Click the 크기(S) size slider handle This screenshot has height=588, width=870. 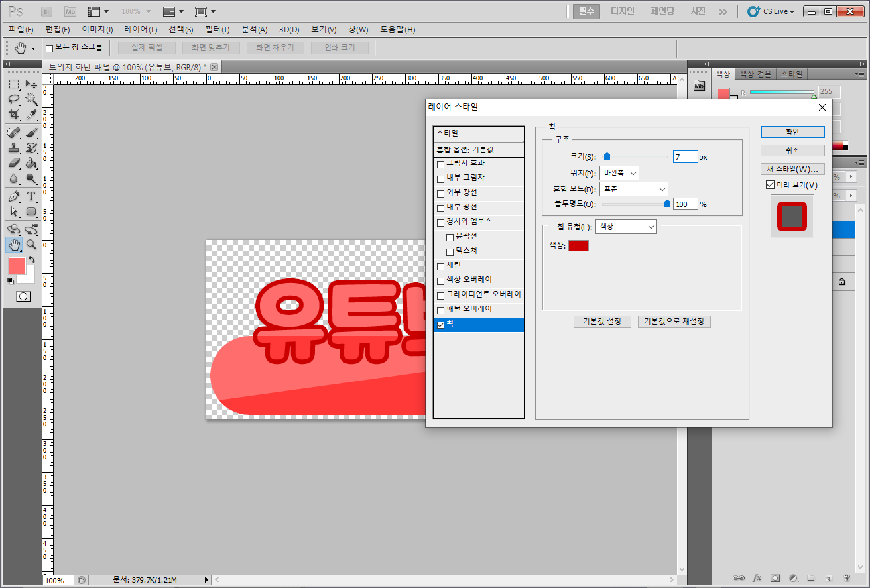point(607,157)
